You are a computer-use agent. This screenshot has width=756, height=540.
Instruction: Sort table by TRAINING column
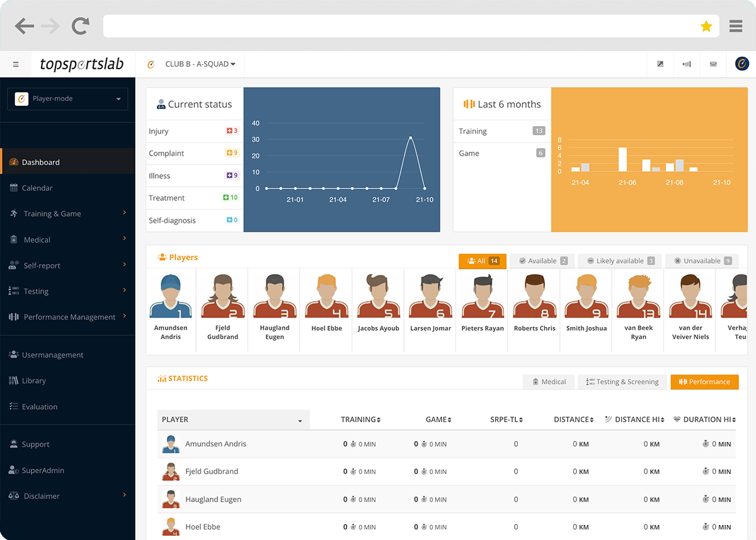point(360,420)
